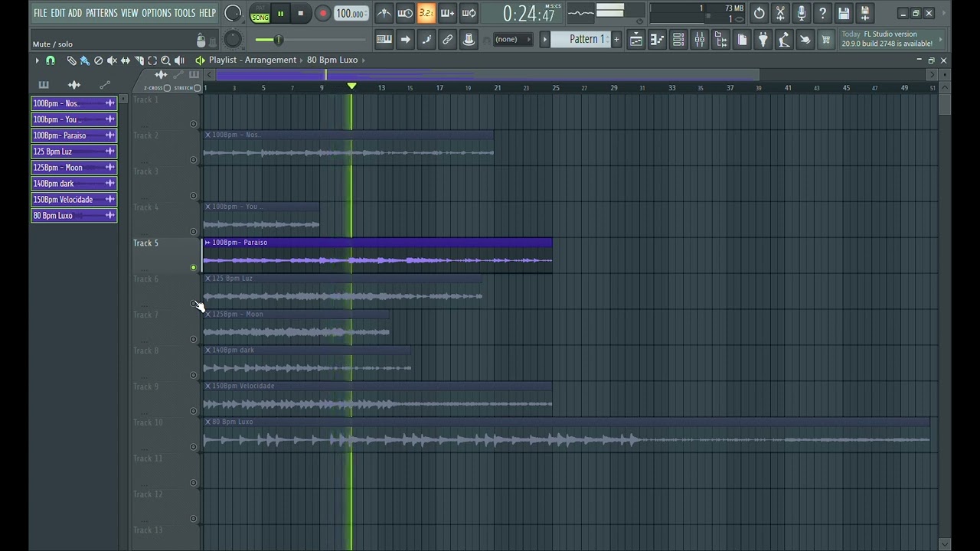Click the one-click recording microphone icon
The image size is (980, 551).
801,13
